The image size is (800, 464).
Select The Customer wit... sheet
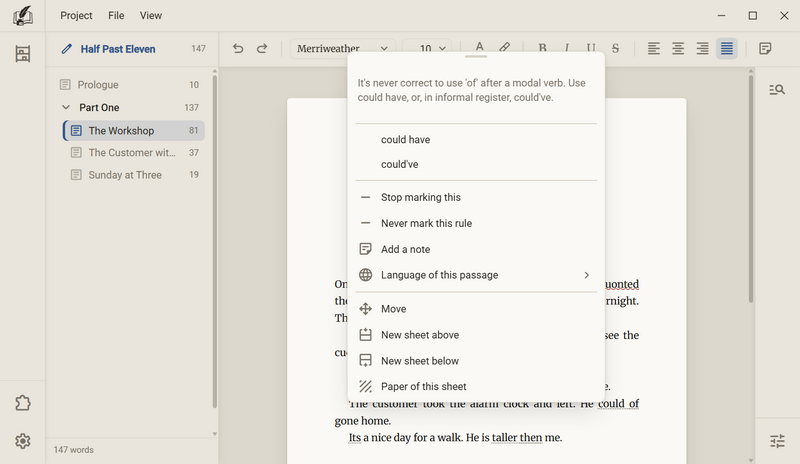(x=134, y=153)
